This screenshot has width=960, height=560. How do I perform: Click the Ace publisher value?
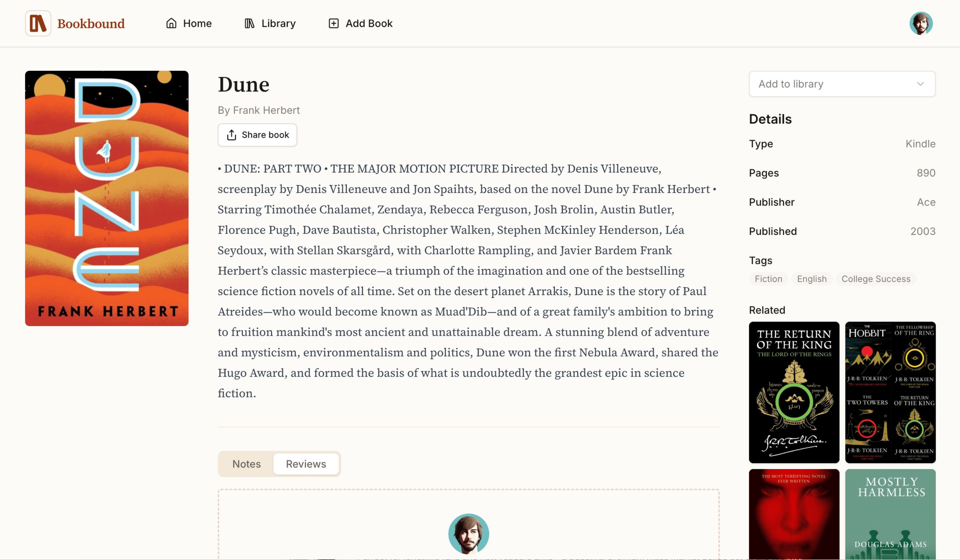pyautogui.click(x=926, y=202)
